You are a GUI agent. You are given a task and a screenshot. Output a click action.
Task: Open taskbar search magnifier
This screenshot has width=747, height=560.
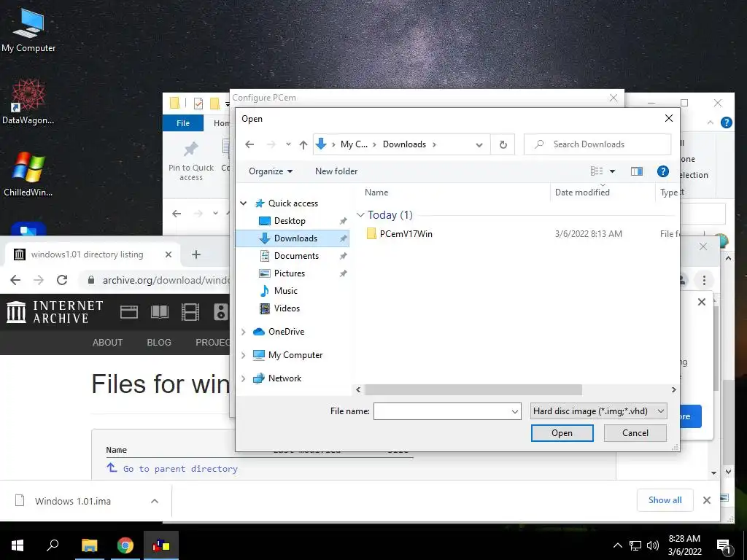pos(53,545)
